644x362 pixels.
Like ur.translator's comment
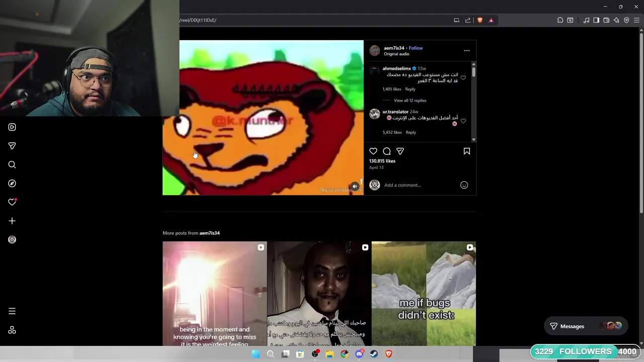pos(463,121)
